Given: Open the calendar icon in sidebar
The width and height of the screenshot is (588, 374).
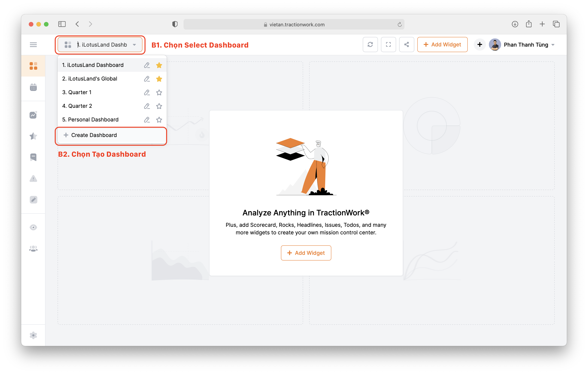Looking at the screenshot, I should [33, 87].
